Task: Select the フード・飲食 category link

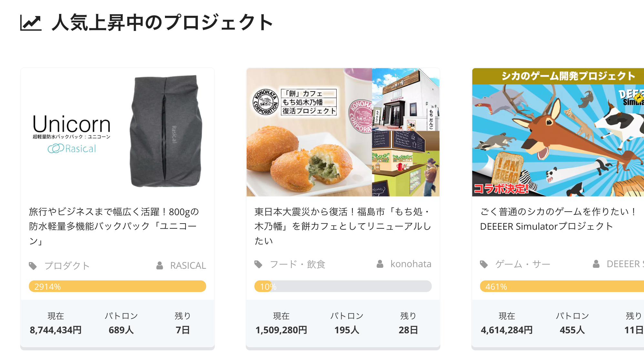Action: click(297, 264)
